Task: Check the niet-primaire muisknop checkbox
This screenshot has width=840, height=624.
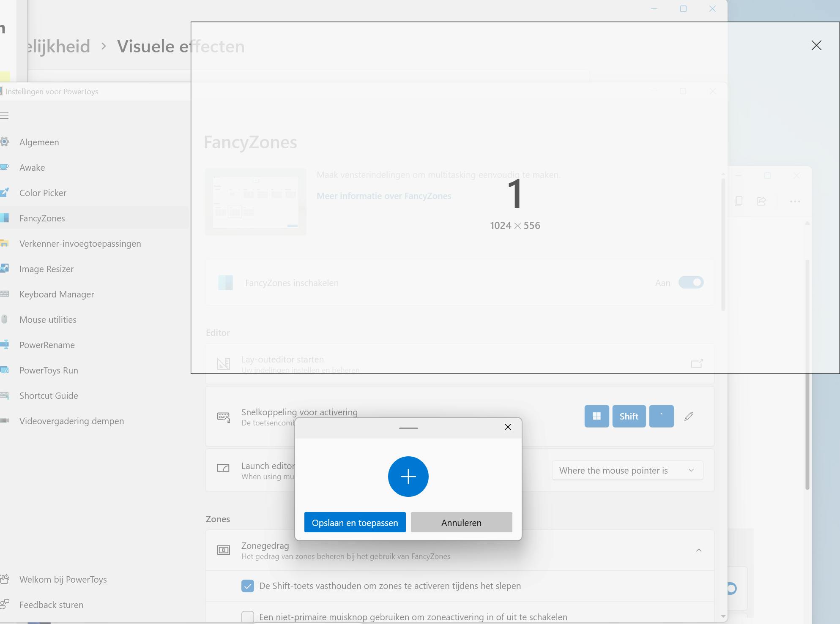Action: coord(248,617)
